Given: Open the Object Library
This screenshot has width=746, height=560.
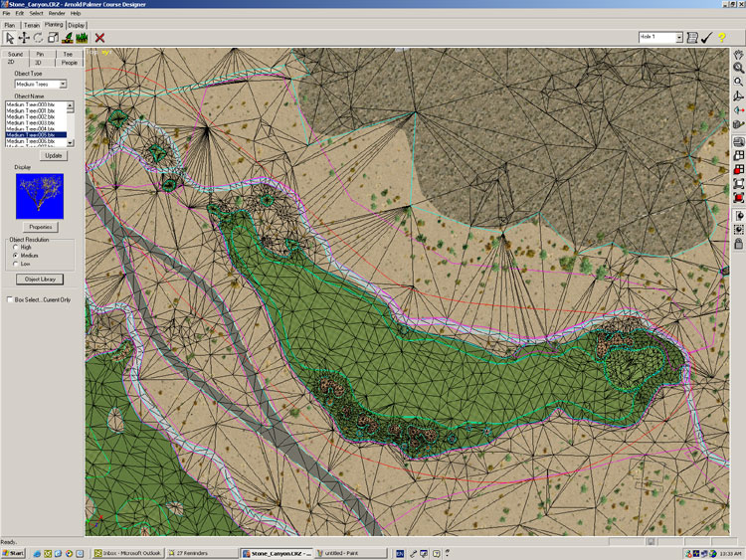Looking at the screenshot, I should coord(39,280).
